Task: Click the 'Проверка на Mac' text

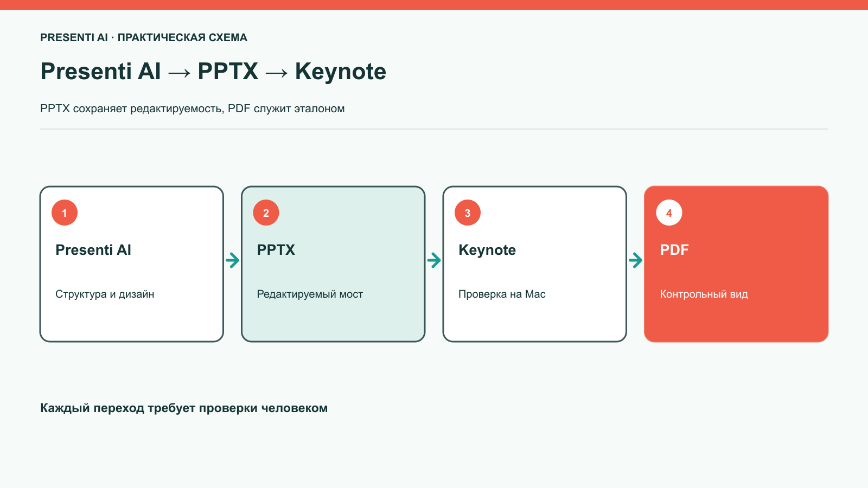Action: tap(502, 294)
